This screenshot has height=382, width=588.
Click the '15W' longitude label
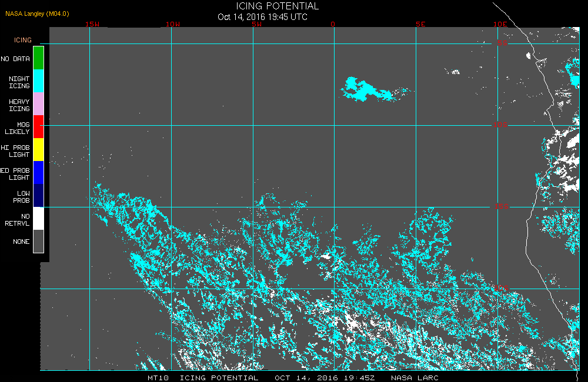tap(92, 24)
